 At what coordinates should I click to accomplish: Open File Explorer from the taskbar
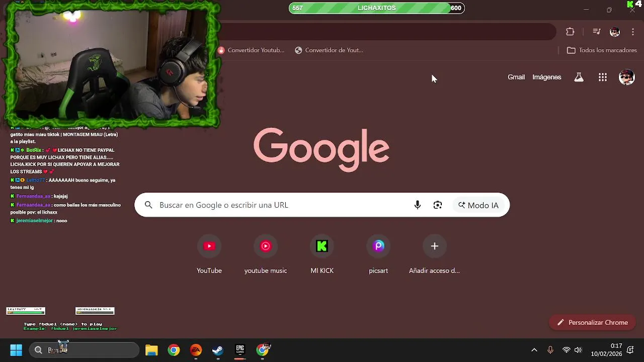pyautogui.click(x=151, y=350)
